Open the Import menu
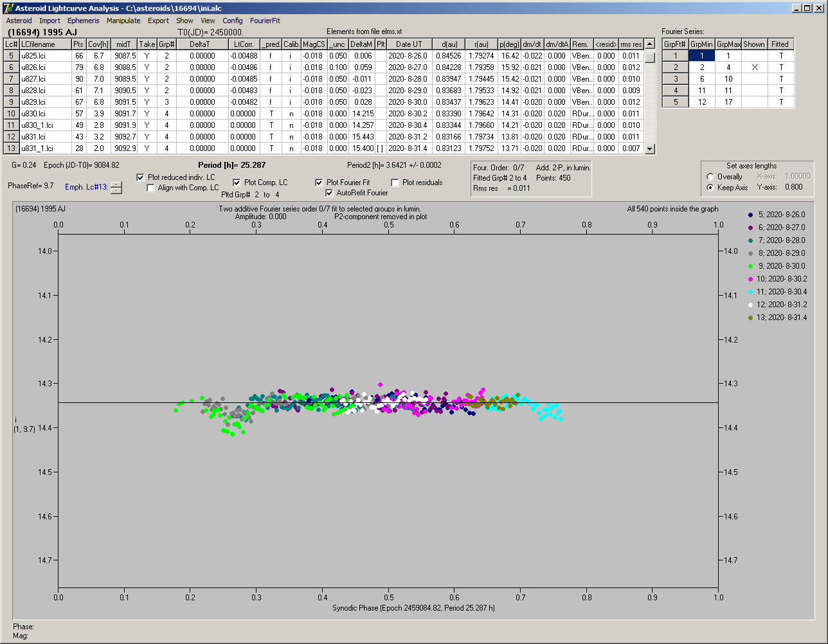The height and width of the screenshot is (644, 828). (x=50, y=21)
